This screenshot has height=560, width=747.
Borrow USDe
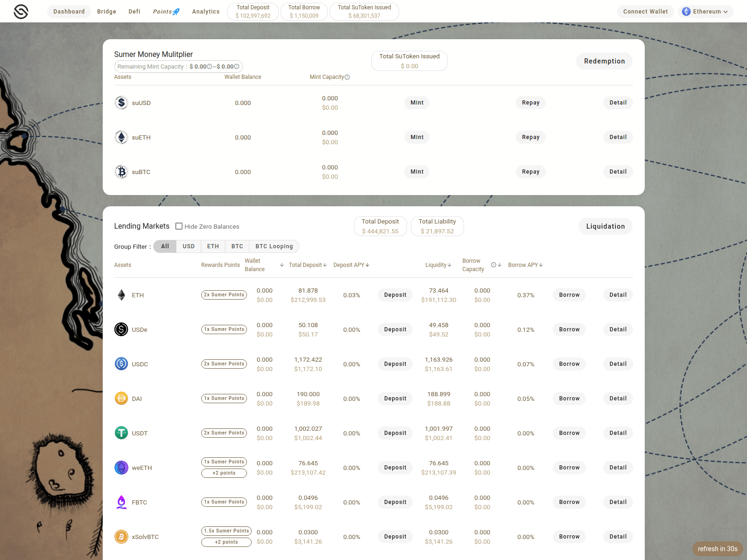570,329
